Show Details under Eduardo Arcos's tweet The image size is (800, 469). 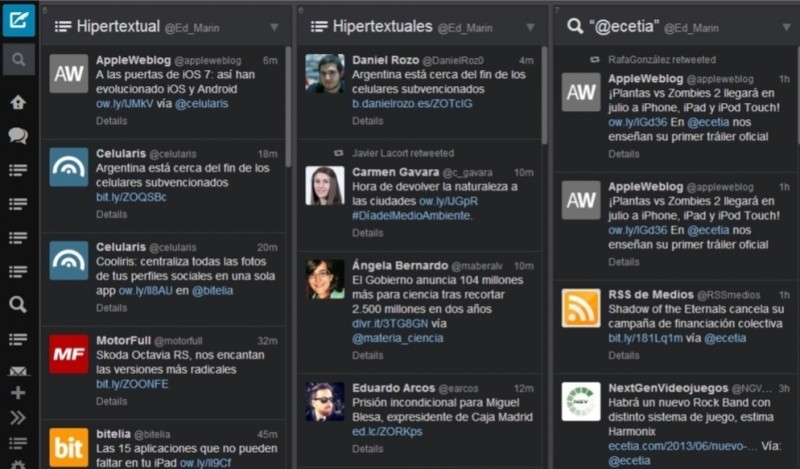click(367, 449)
